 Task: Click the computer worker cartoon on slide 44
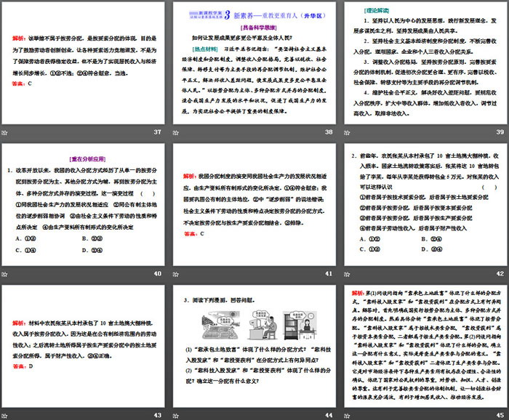coord(263,325)
